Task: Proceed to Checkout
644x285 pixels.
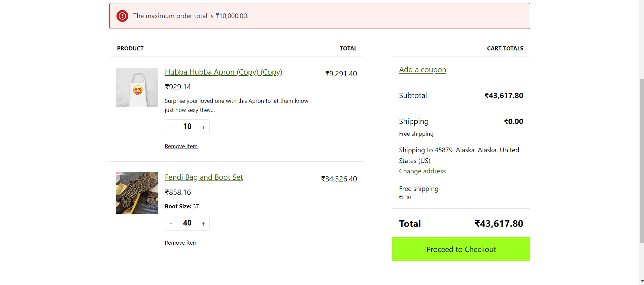Action: point(461,249)
